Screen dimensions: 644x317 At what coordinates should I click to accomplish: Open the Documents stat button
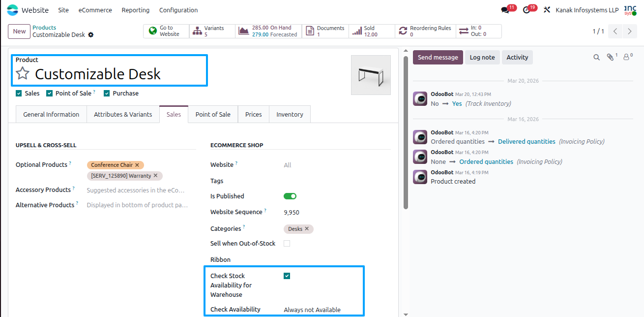click(x=325, y=32)
